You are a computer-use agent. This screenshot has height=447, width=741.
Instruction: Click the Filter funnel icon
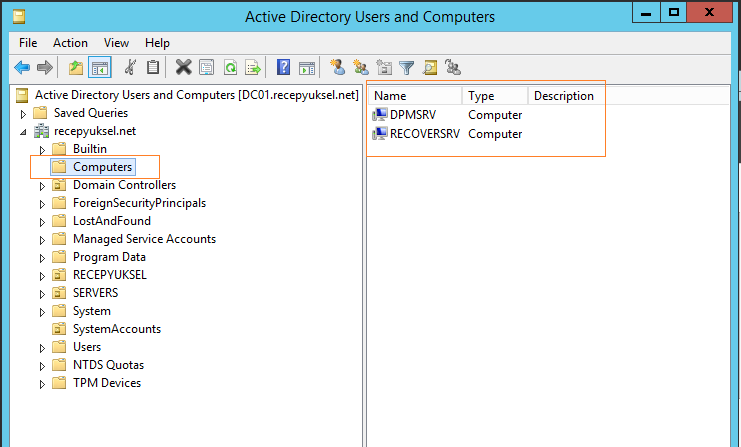coord(406,68)
